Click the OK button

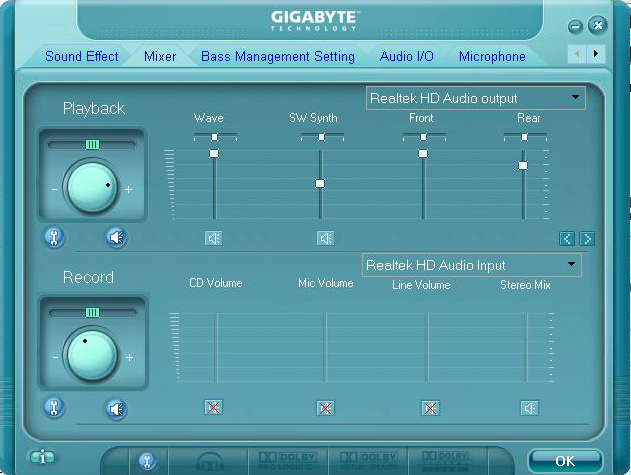pos(565,461)
